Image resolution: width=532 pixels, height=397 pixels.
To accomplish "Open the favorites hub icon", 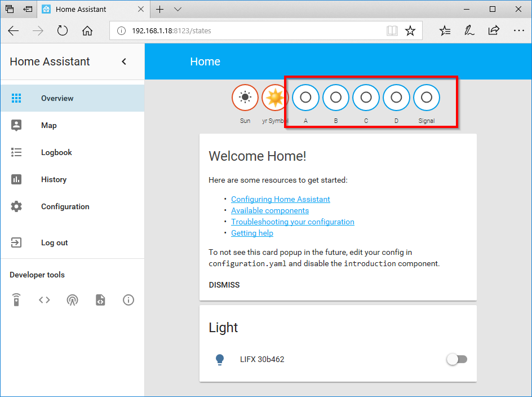I will click(x=445, y=31).
